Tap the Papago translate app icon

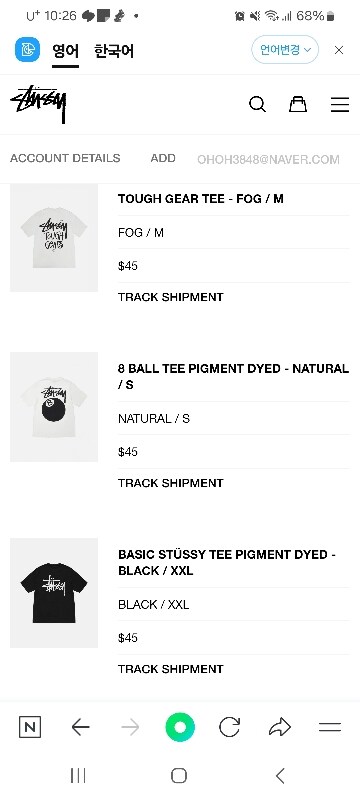(27, 50)
